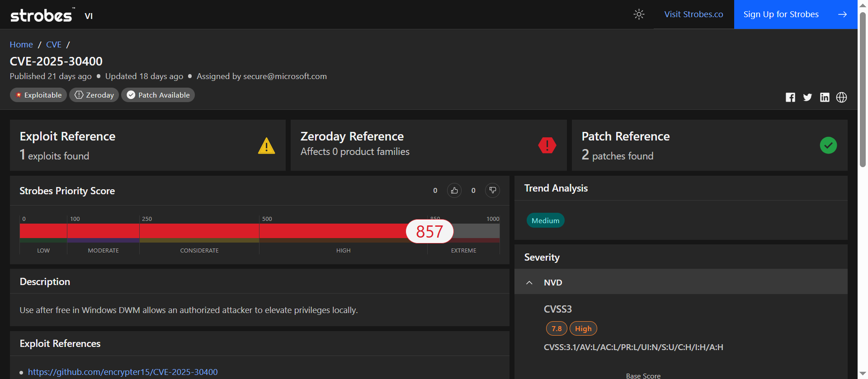
Task: Upvote the Strobes Priority Score
Action: [x=454, y=191]
